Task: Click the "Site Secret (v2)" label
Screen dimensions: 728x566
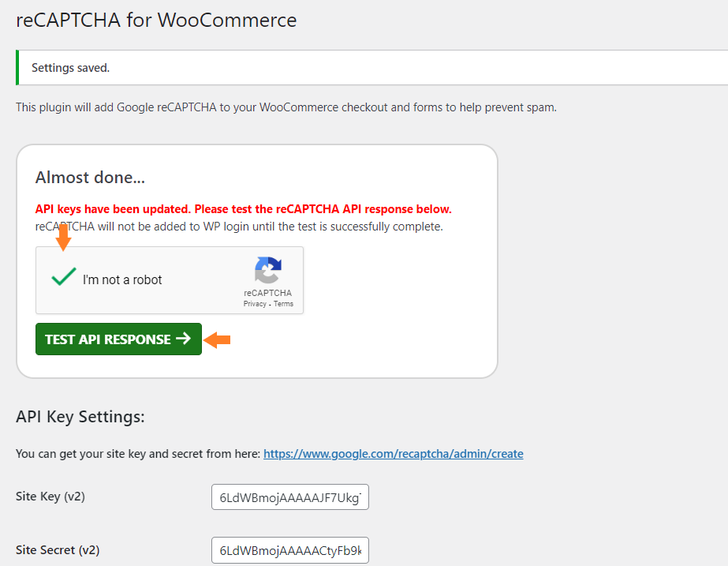Action: pyautogui.click(x=58, y=550)
